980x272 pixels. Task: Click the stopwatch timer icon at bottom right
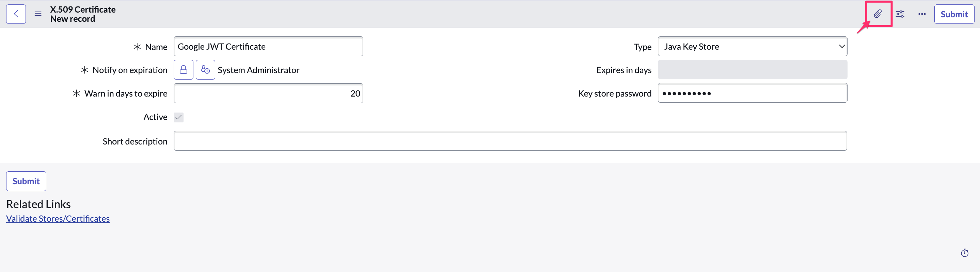coord(965,252)
